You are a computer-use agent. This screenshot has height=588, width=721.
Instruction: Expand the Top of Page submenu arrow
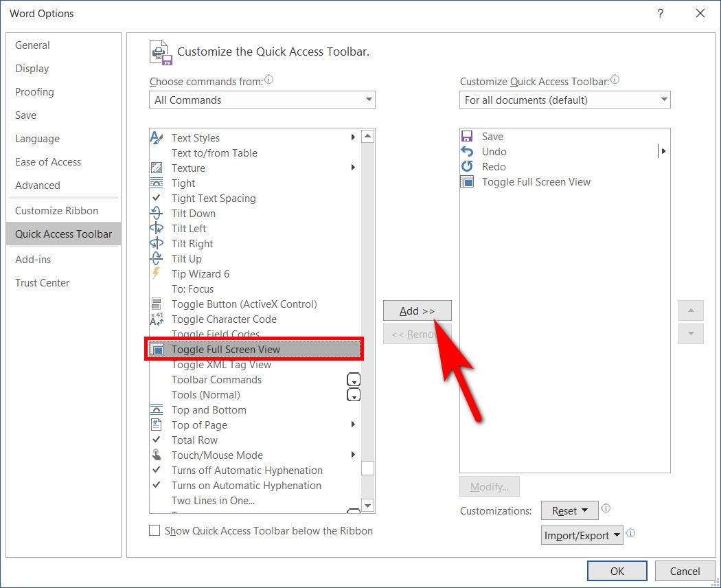click(x=353, y=425)
